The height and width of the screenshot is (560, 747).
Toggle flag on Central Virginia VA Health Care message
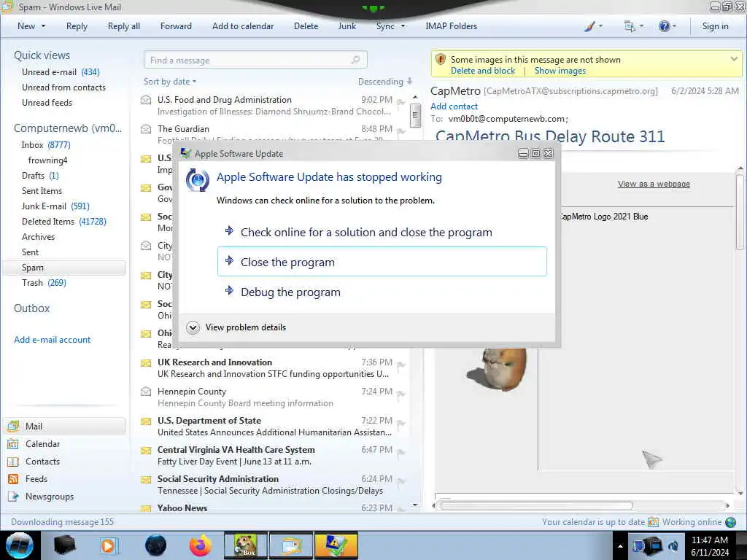401,452
